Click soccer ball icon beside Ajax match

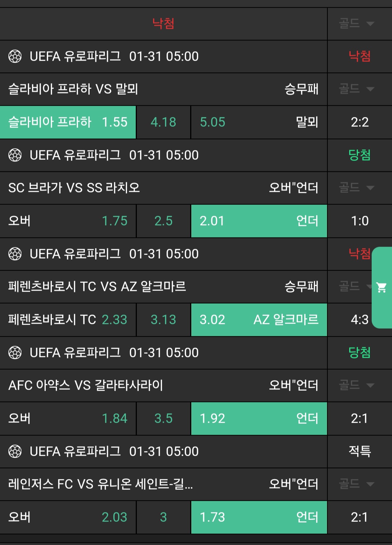pyautogui.click(x=15, y=353)
